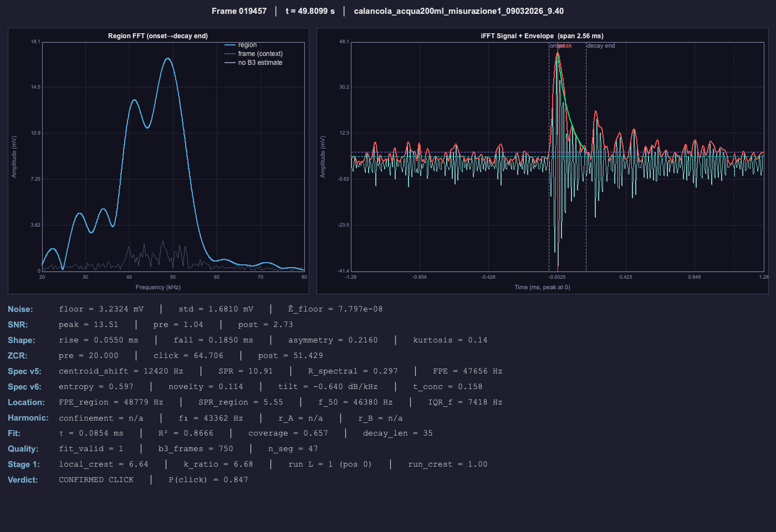This screenshot has width=776, height=532.
Task: Click the 'region' legend entry
Action: (241, 45)
